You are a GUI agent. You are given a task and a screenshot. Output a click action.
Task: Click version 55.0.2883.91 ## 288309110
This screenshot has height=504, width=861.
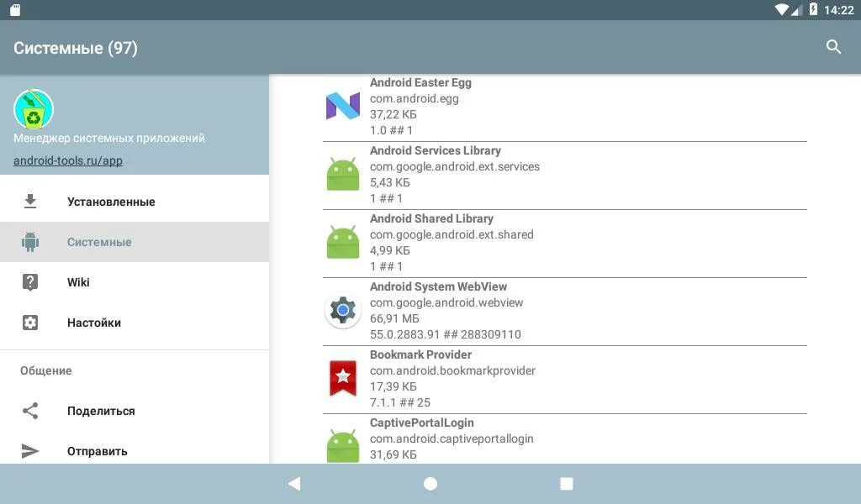pyautogui.click(x=446, y=334)
